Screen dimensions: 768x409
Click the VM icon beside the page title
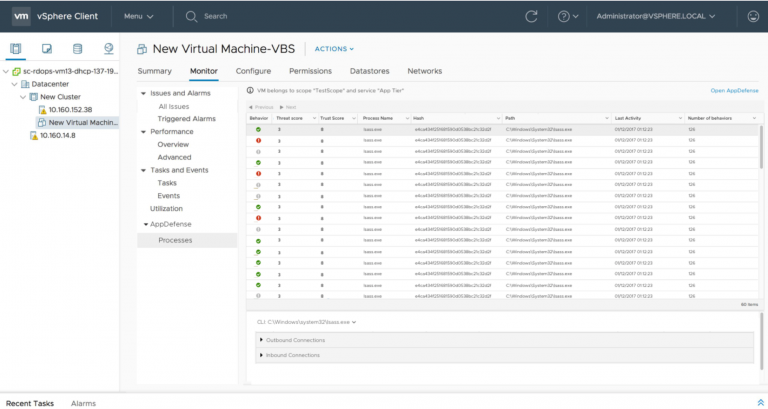142,49
